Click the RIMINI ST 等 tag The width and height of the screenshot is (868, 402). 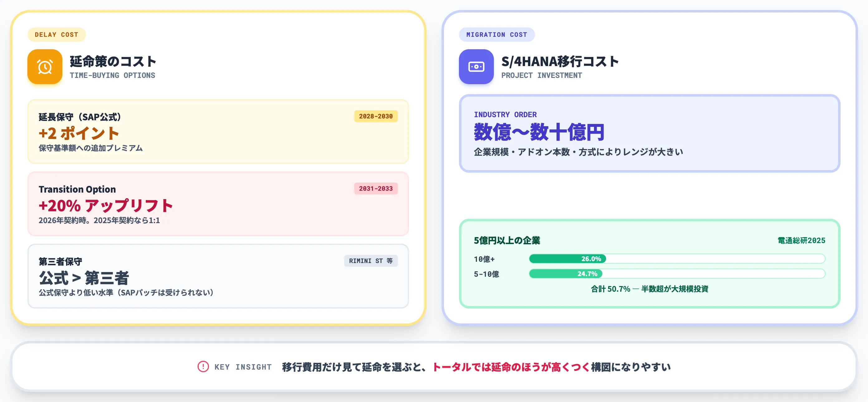click(371, 261)
